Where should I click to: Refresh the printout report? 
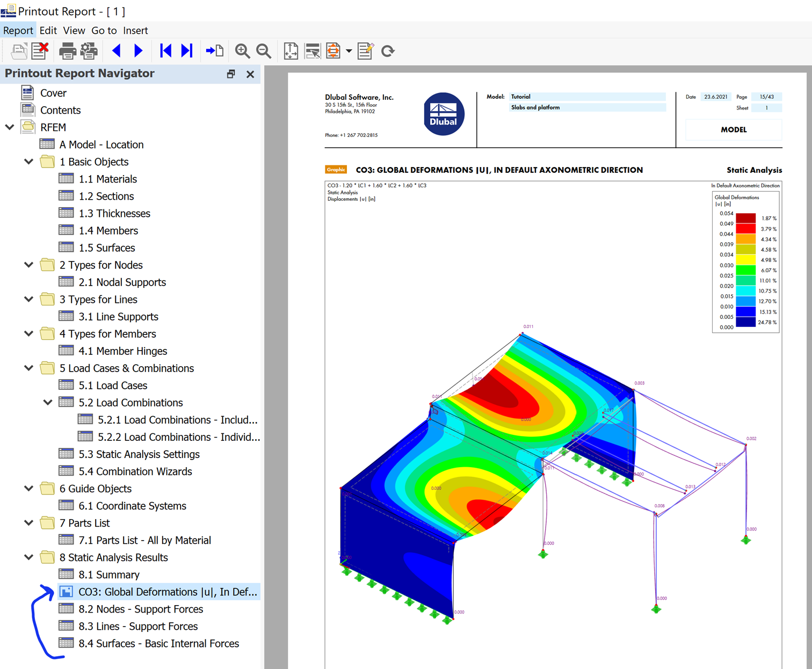coord(388,51)
